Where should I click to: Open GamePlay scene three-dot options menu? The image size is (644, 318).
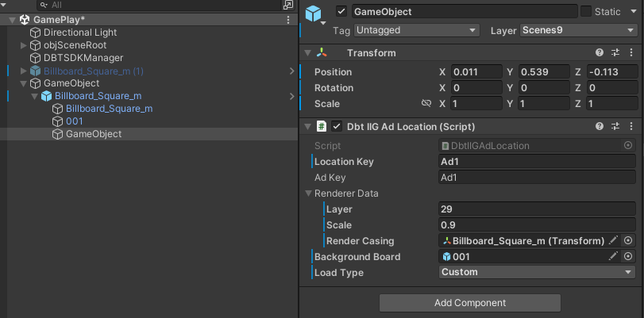288,20
